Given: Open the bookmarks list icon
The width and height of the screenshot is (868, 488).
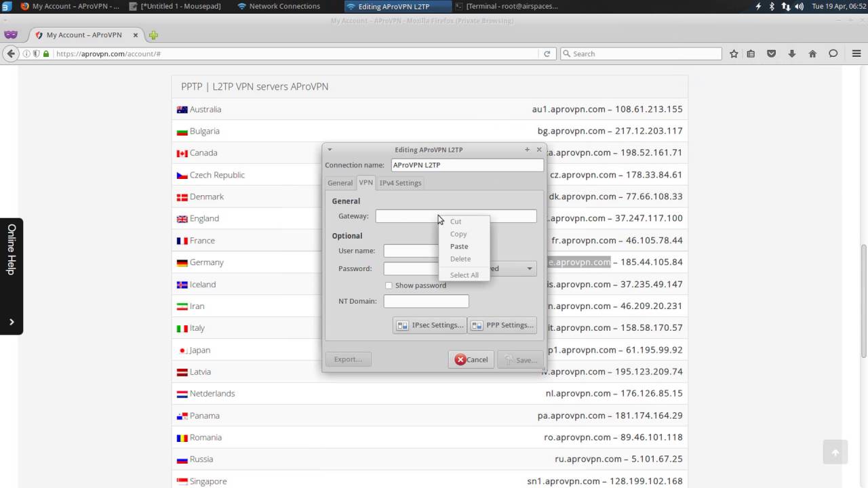Looking at the screenshot, I should (x=751, y=54).
